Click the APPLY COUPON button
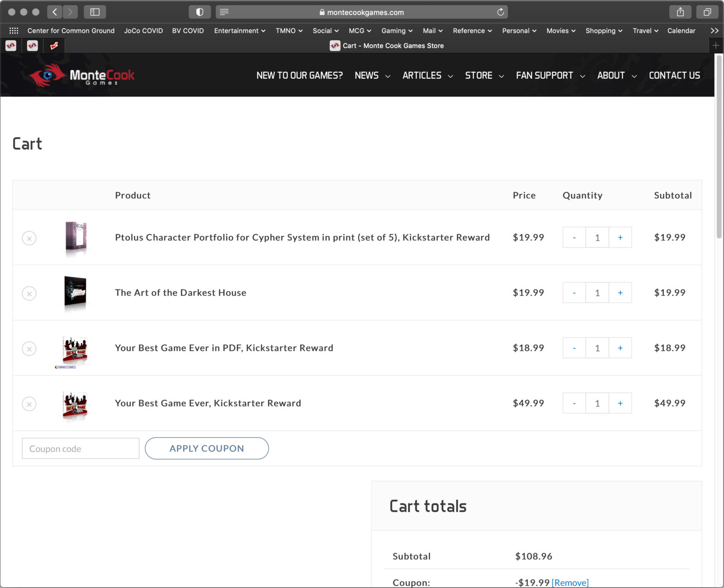Viewport: 724px width, 588px height. [x=207, y=448]
